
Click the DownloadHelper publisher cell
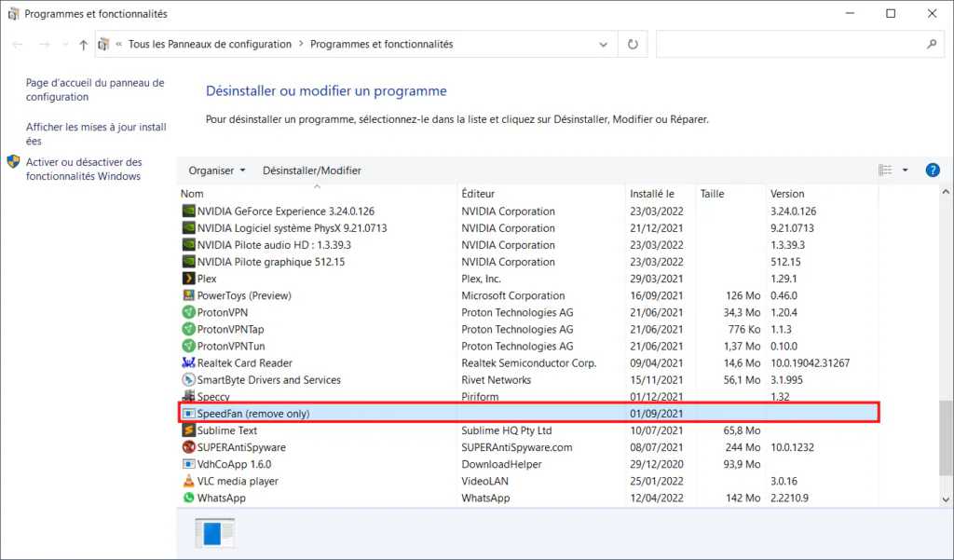click(501, 464)
